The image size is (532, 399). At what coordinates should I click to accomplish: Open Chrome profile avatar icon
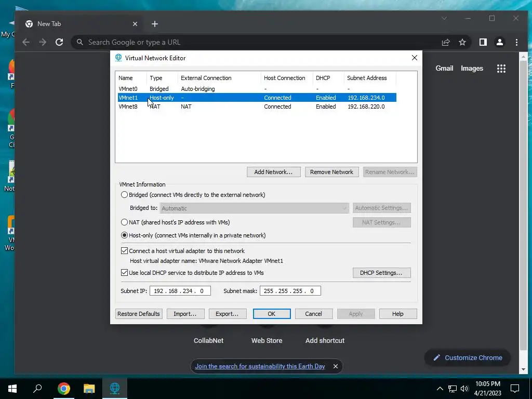500,42
